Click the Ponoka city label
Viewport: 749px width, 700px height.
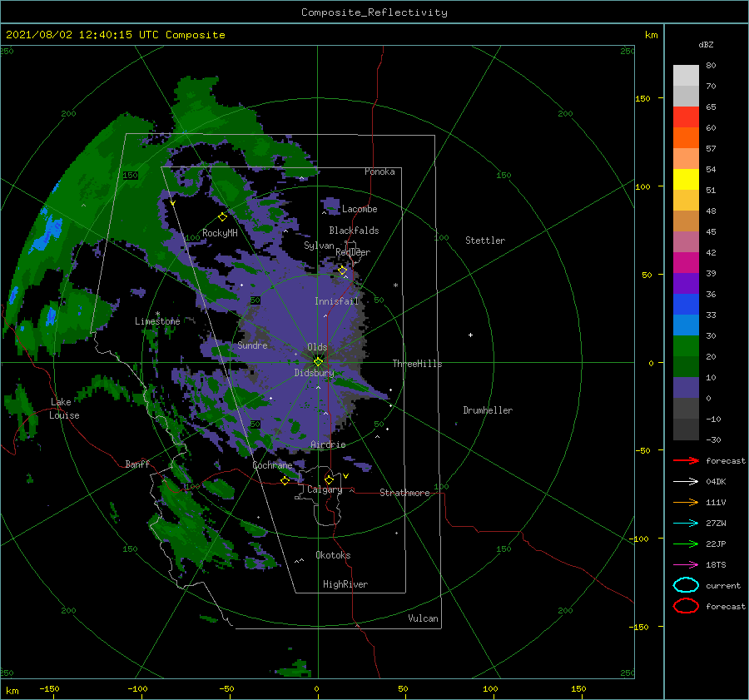(x=379, y=171)
